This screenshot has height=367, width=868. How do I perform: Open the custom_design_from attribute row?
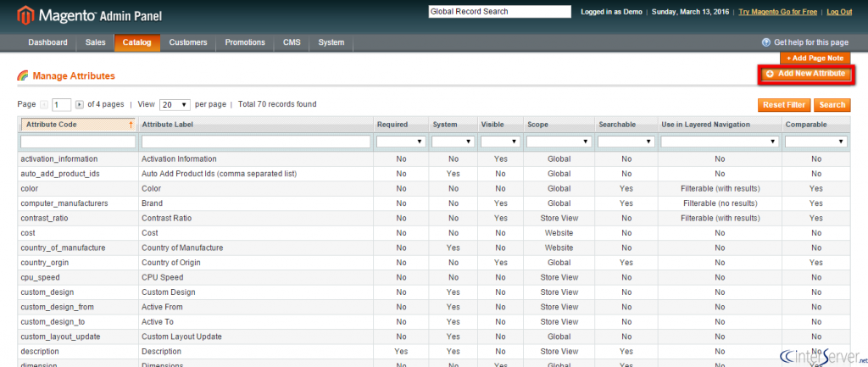tap(433, 307)
